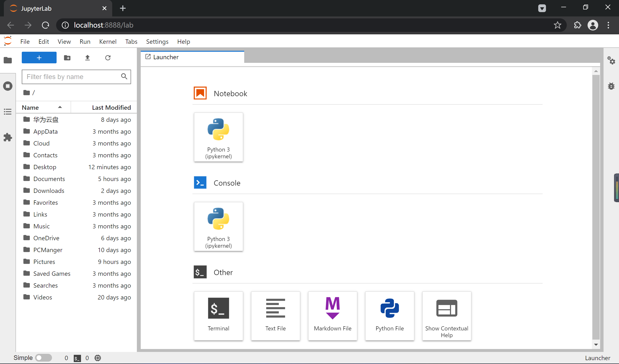Open the Help menu

[x=184, y=42]
